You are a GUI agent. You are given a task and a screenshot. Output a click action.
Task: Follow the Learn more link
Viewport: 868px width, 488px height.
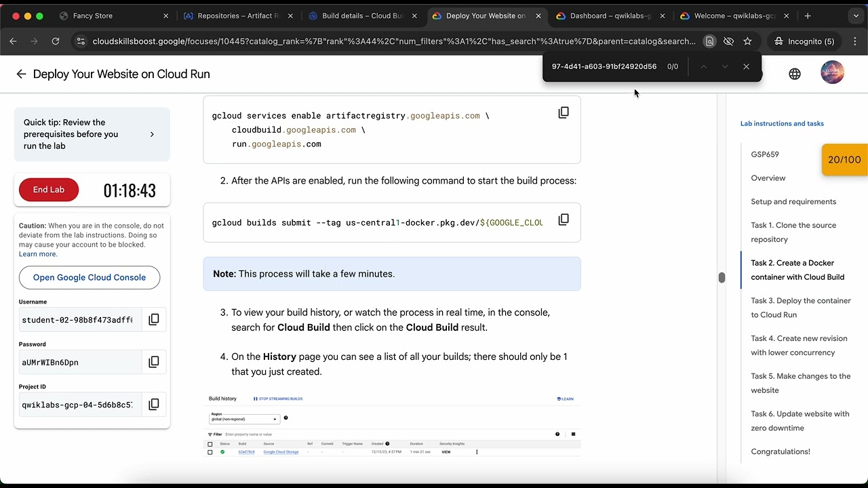click(37, 254)
